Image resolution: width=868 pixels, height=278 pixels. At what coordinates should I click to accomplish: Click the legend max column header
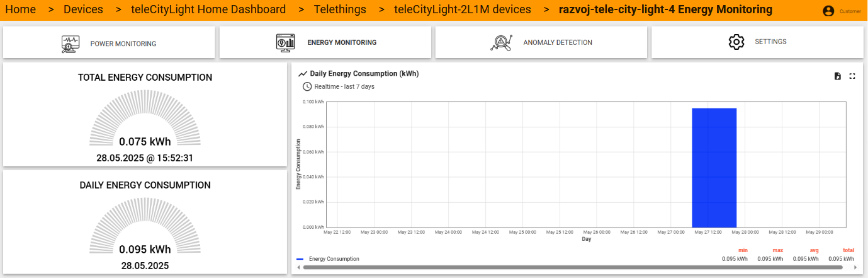pos(778,251)
